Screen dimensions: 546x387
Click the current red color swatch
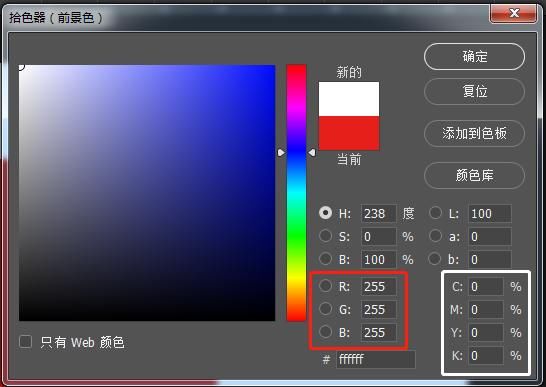click(349, 133)
